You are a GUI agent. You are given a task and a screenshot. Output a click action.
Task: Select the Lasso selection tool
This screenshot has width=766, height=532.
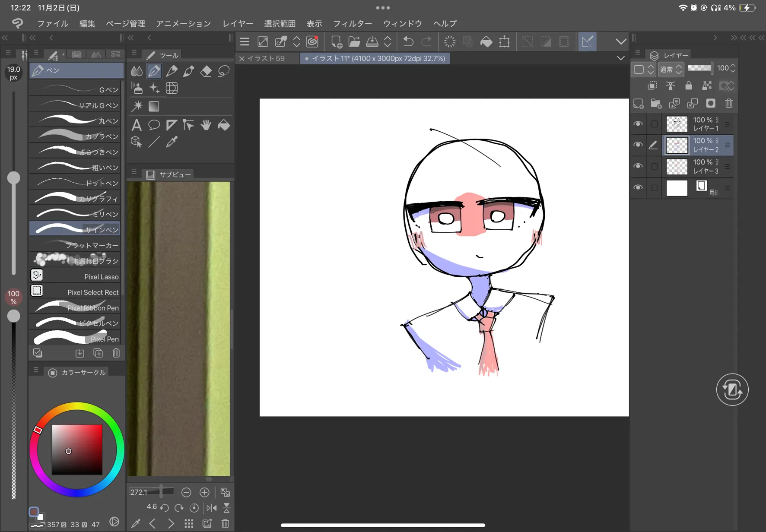click(x=223, y=71)
